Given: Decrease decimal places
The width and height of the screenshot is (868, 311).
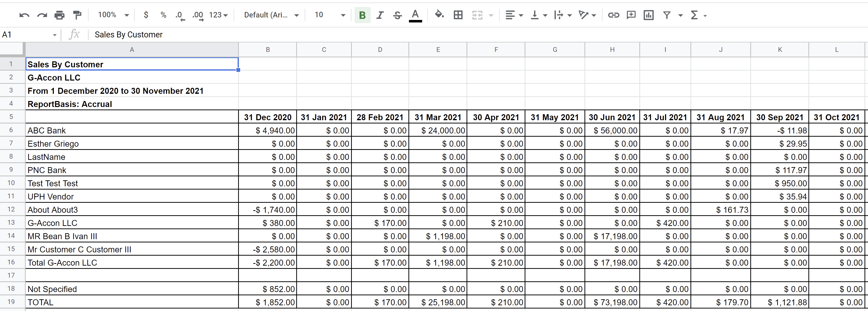Looking at the screenshot, I should (180, 15).
